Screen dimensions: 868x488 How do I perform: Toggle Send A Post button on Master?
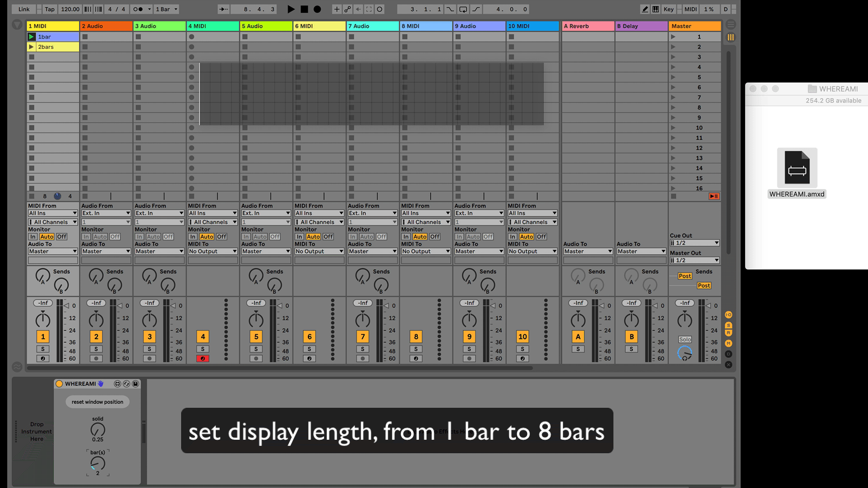tap(685, 276)
